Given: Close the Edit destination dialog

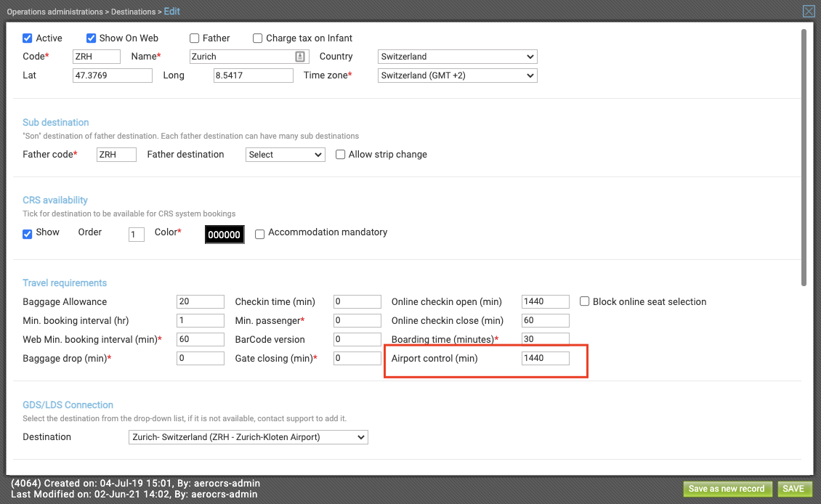Looking at the screenshot, I should 809,11.
